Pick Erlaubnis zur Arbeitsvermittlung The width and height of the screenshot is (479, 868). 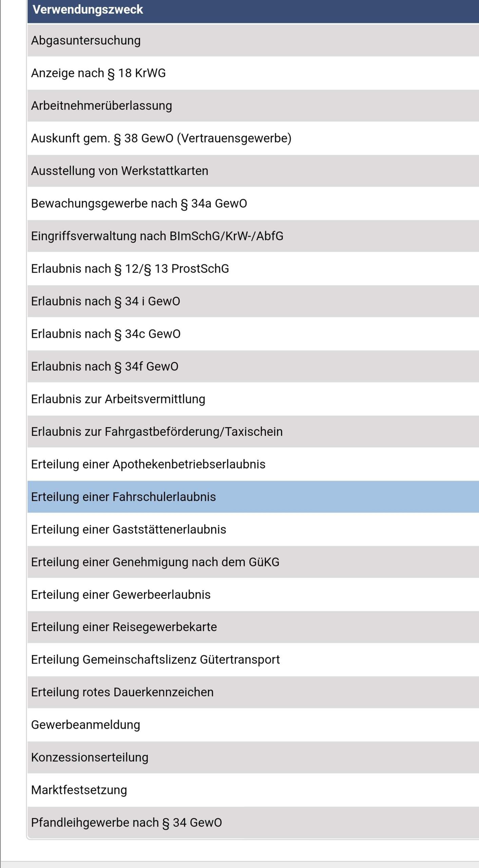[118, 399]
